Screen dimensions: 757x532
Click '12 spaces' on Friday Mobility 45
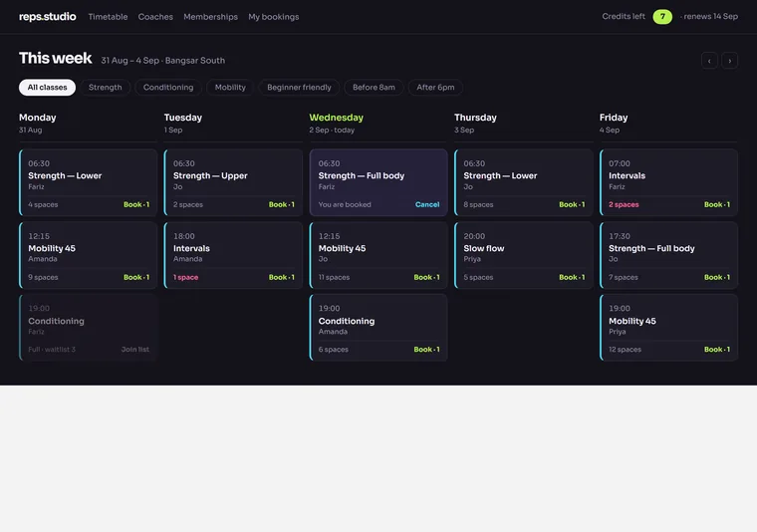tap(625, 350)
